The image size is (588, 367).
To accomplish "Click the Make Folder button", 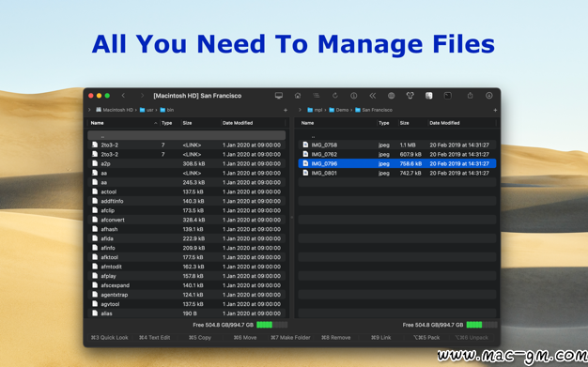I will click(290, 337).
